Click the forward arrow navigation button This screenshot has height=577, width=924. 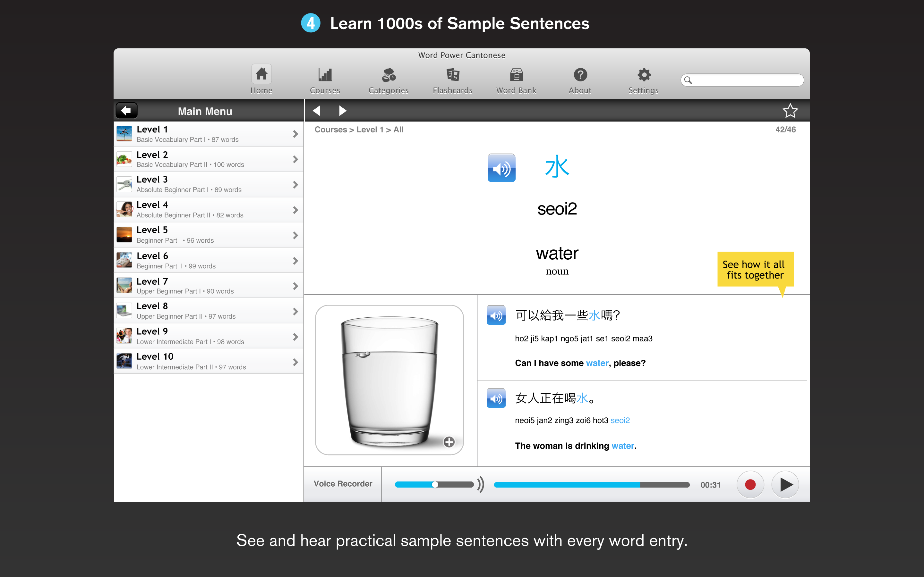pyautogui.click(x=344, y=111)
